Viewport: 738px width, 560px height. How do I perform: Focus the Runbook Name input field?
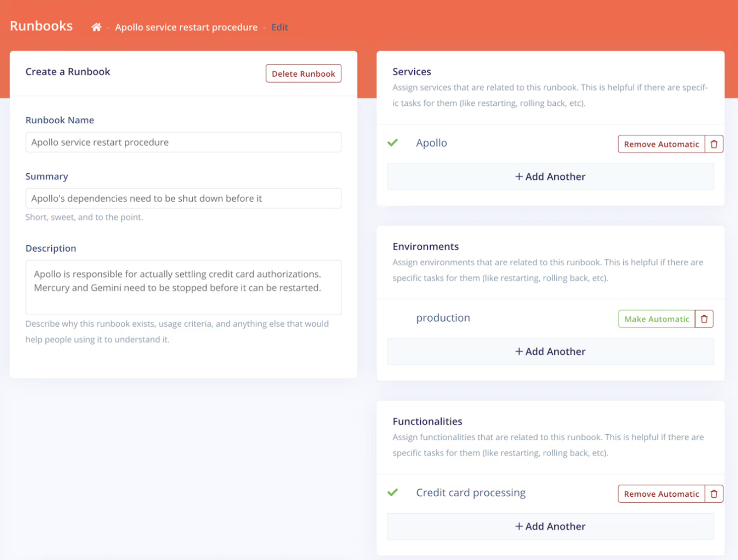[183, 142]
